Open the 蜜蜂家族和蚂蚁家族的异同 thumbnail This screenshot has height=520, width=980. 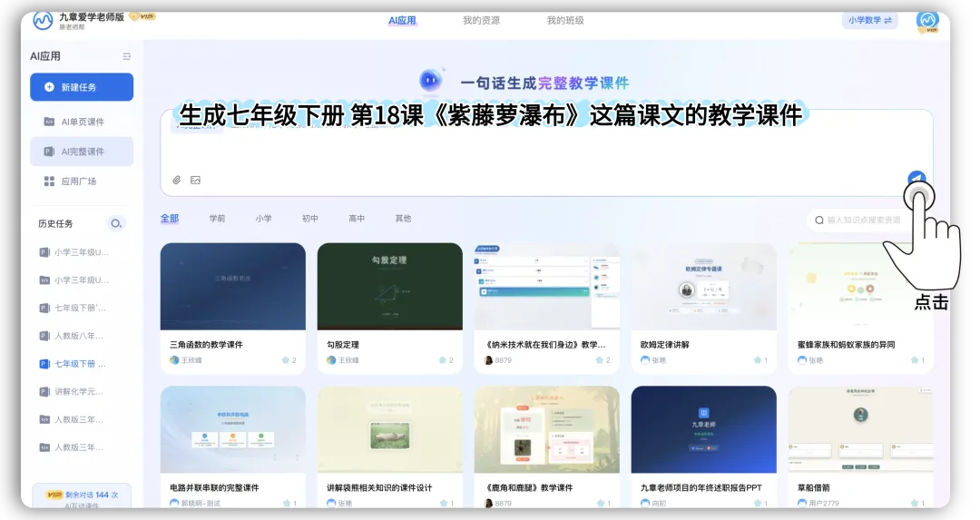(x=860, y=286)
